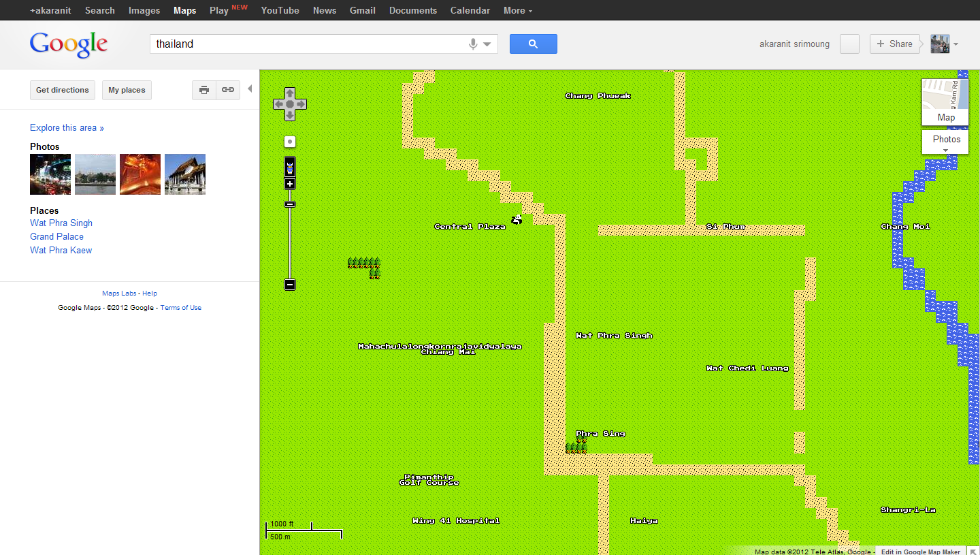Click the voice search microphone icon

tap(473, 44)
